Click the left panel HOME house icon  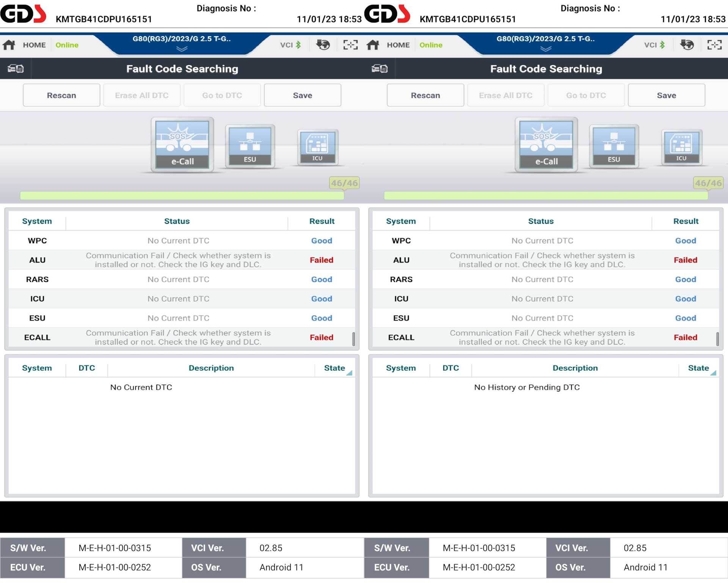(9, 45)
